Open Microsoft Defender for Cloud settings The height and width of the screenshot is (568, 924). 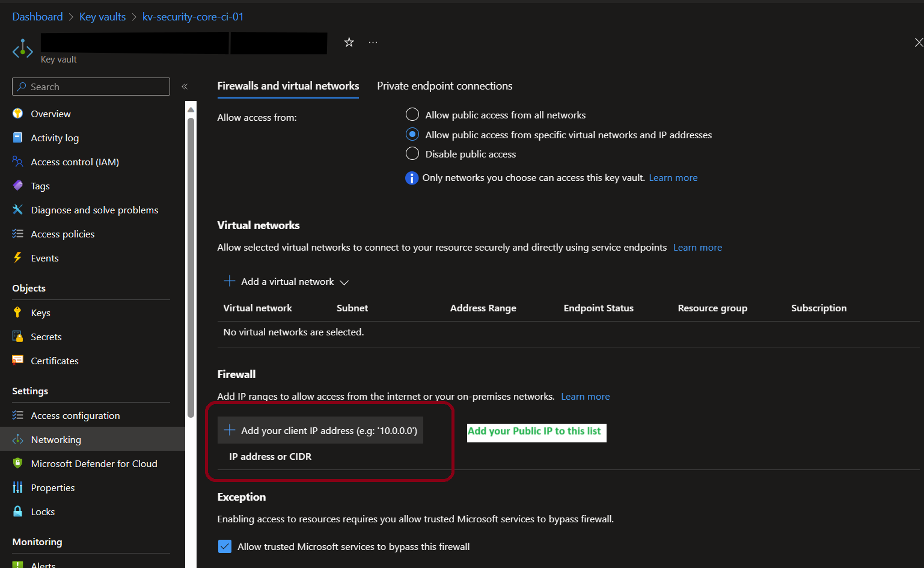(93, 463)
